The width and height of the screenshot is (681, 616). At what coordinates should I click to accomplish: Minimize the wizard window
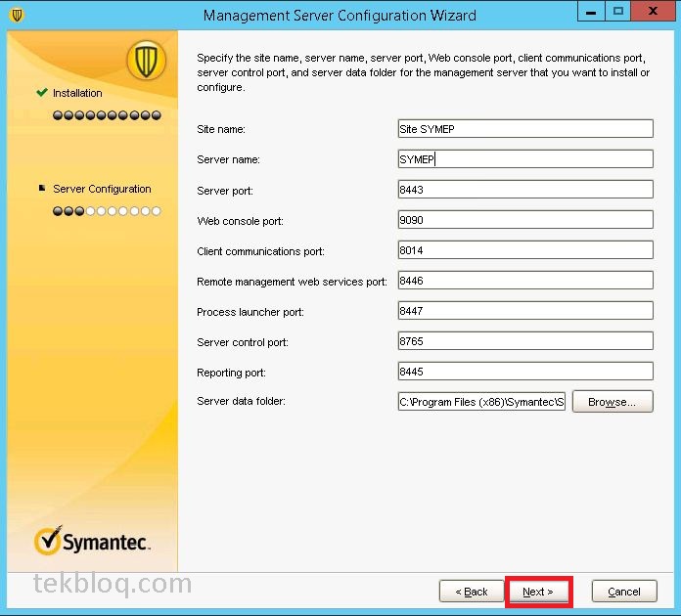tap(591, 12)
